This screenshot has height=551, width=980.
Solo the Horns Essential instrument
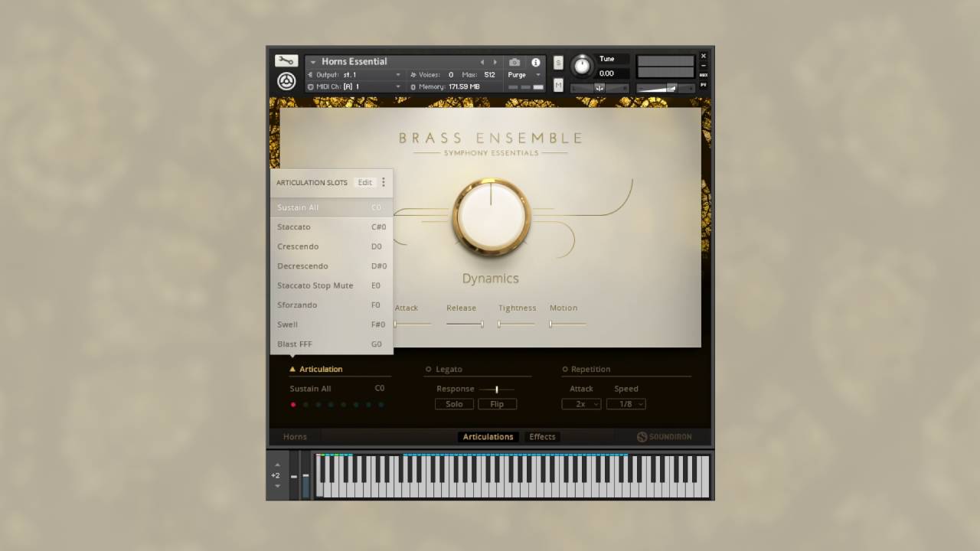click(558, 62)
